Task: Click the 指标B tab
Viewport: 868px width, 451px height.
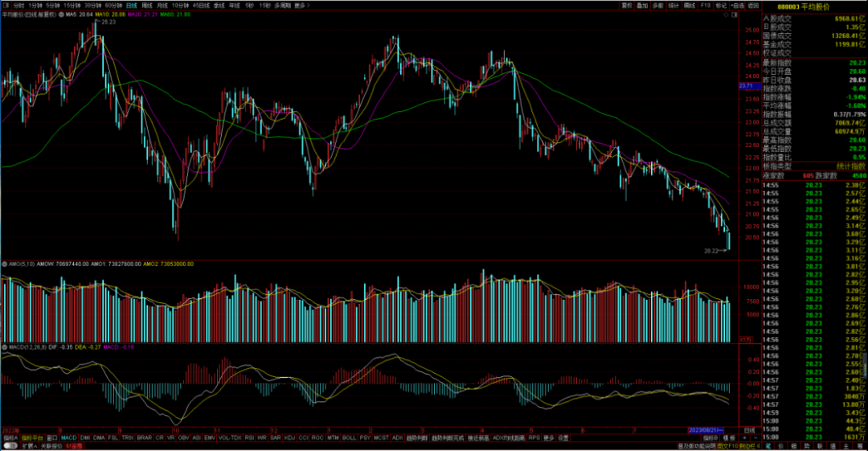Action: [710, 437]
